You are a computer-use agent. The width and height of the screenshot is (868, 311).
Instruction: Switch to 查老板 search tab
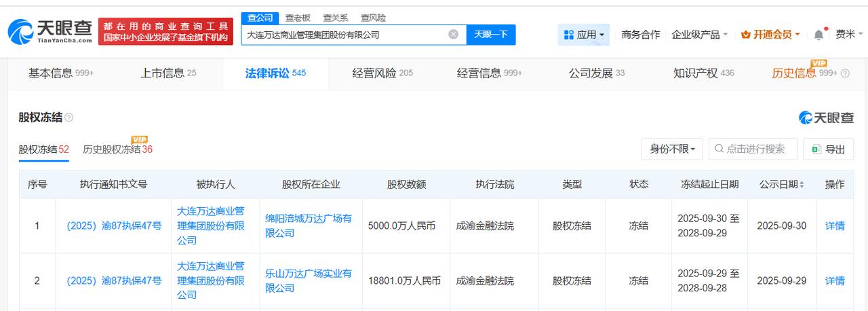pos(298,18)
